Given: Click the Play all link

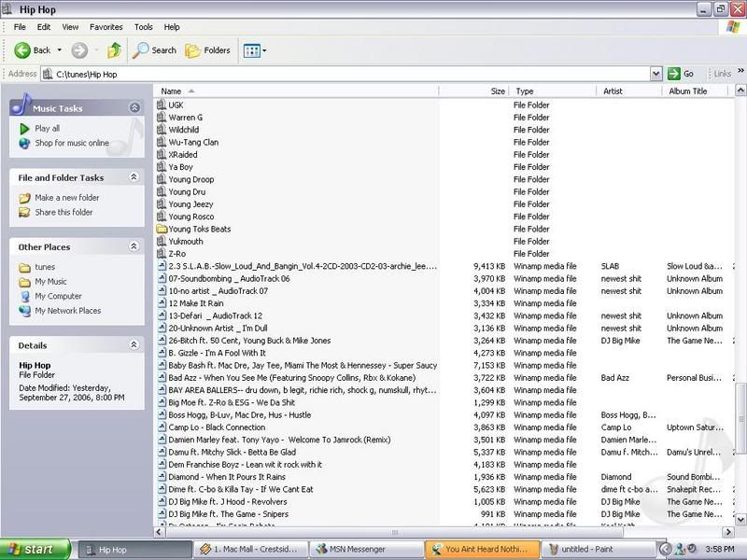Looking at the screenshot, I should 48,128.
